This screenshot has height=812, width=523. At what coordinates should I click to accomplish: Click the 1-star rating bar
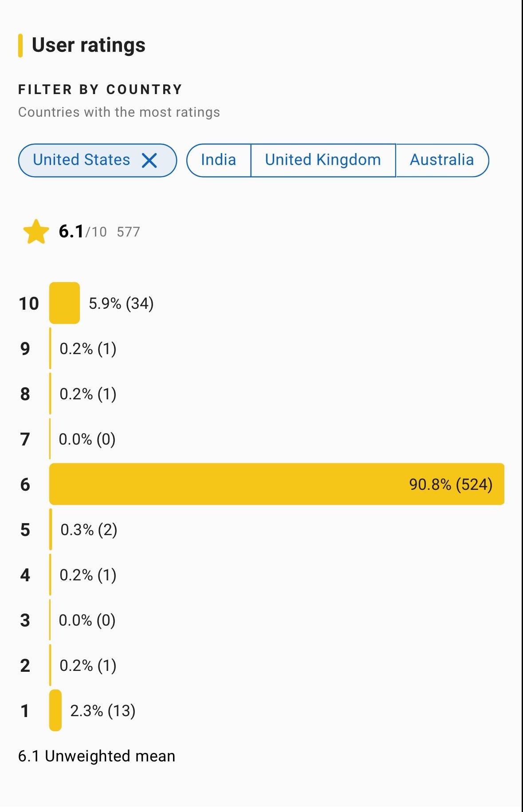[55, 710]
